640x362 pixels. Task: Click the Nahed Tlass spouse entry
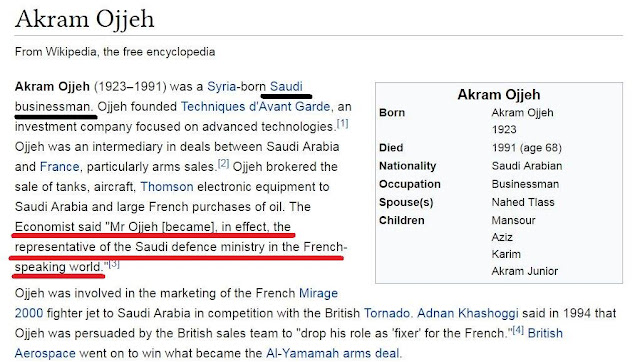[523, 202]
